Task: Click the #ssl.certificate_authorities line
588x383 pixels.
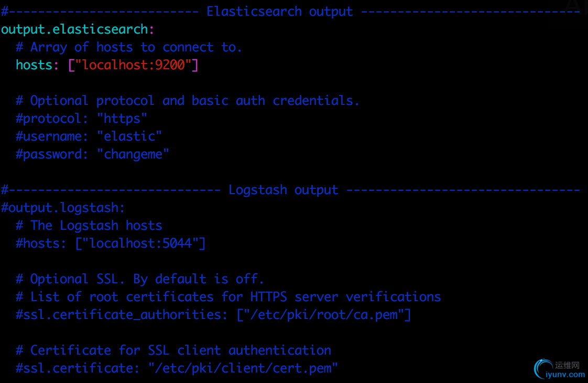Action: (x=213, y=315)
